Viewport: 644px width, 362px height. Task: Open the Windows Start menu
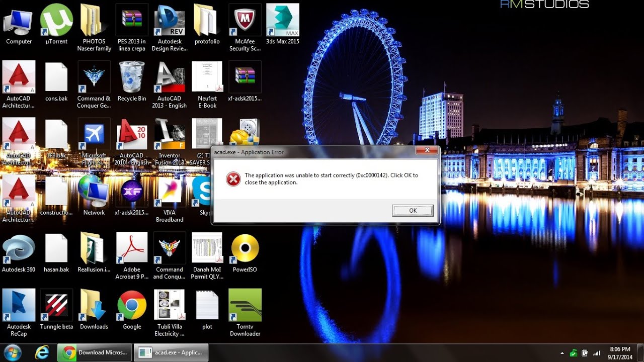point(13,352)
